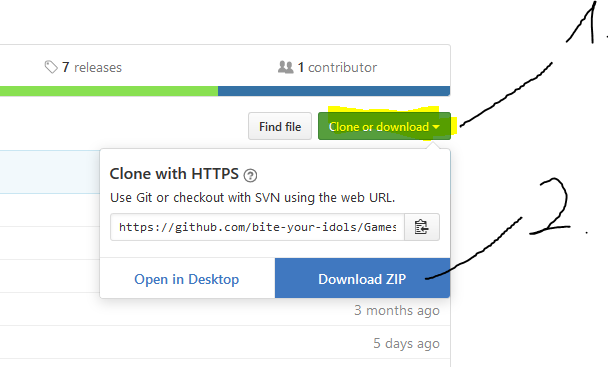The height and width of the screenshot is (367, 608).
Task: Click the contributor people icon
Action: (286, 67)
